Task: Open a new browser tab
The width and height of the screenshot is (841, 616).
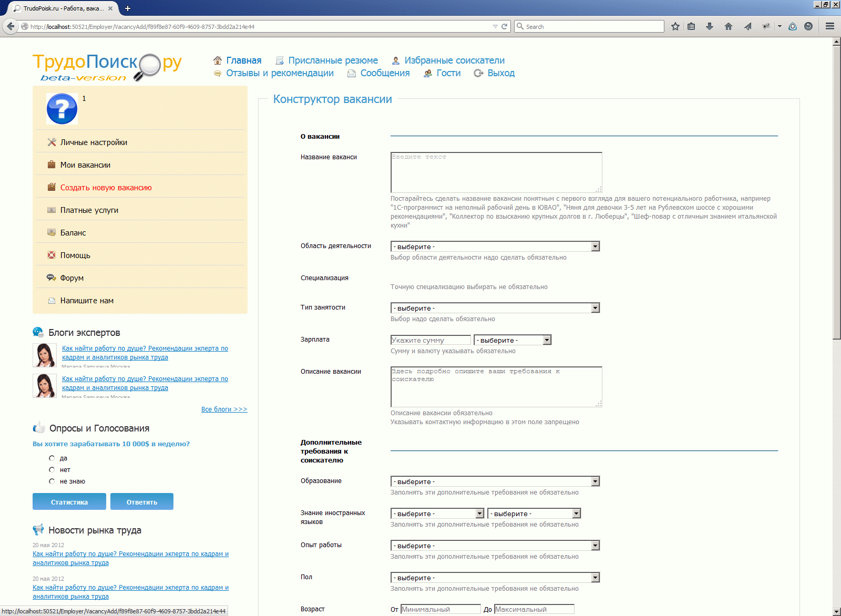Action: (127, 8)
